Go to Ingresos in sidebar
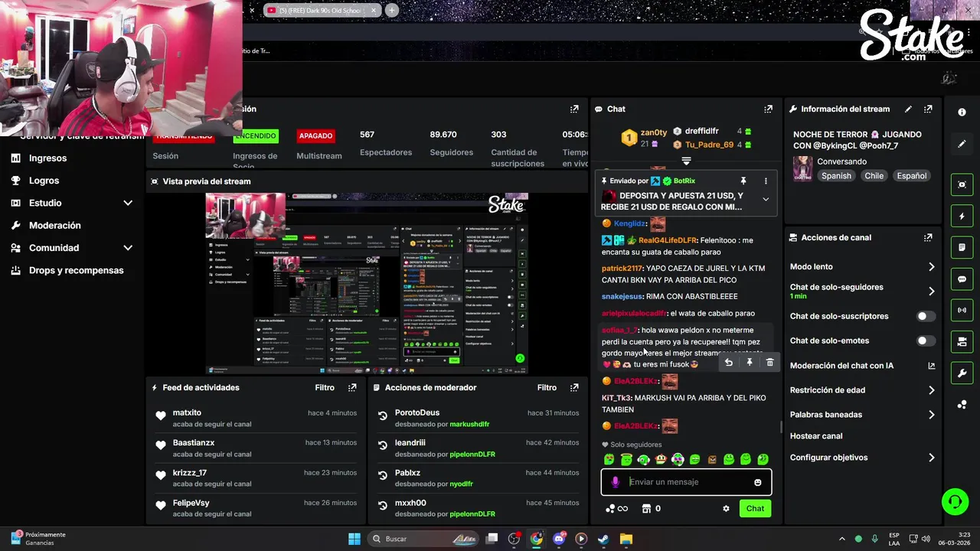The height and width of the screenshot is (551, 980). click(x=47, y=158)
